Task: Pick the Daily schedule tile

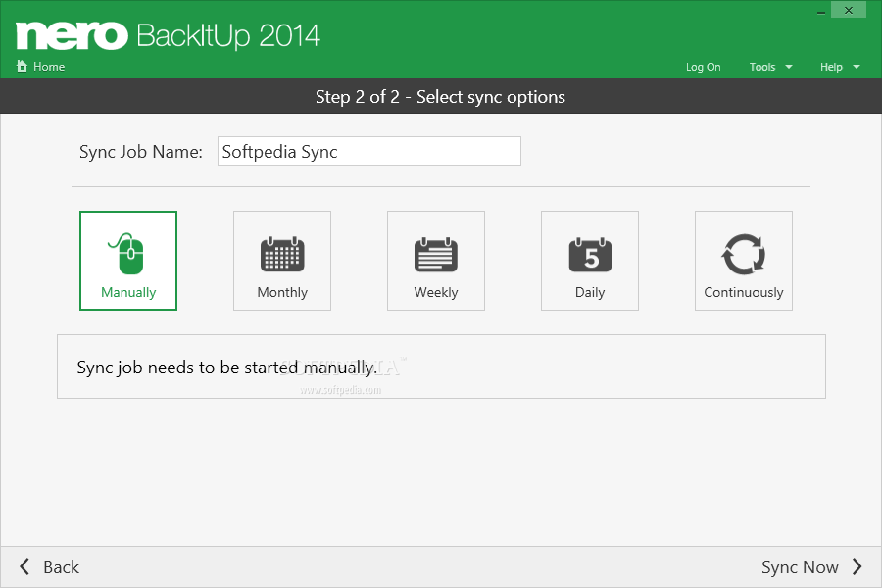Action: coord(590,261)
